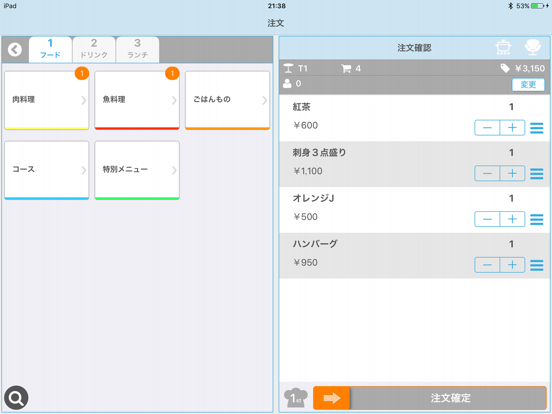Increase quantity of 紅茶
Screen dimensions: 552x414
pos(512,128)
